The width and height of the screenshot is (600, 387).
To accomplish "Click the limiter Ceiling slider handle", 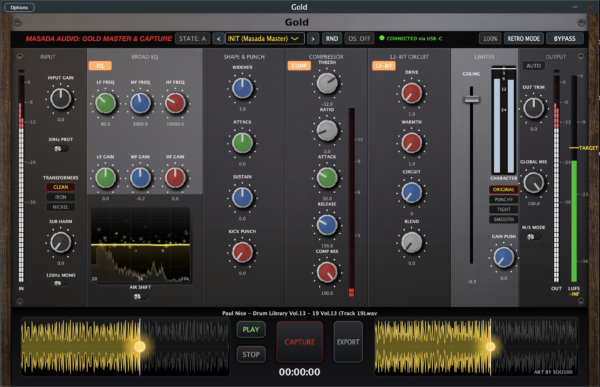I will click(x=471, y=100).
